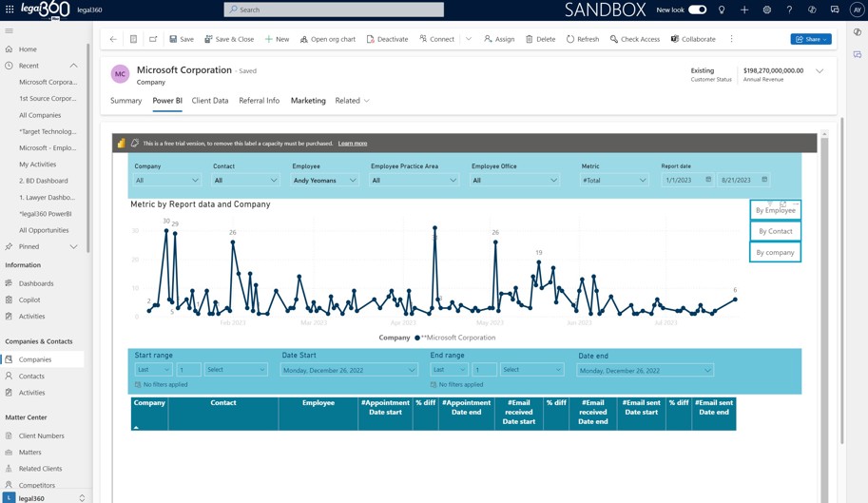Click Check Access
The width and height of the screenshot is (868, 503).
635,39
